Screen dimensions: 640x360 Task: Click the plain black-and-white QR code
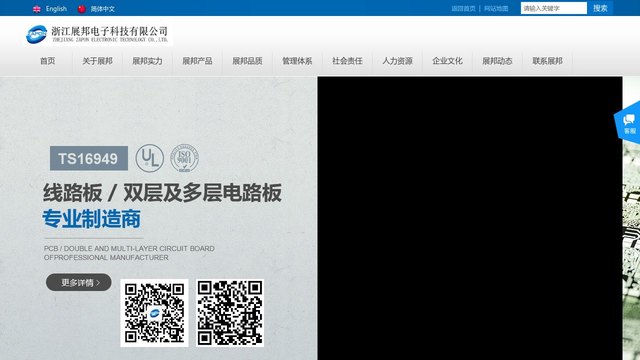point(230,313)
